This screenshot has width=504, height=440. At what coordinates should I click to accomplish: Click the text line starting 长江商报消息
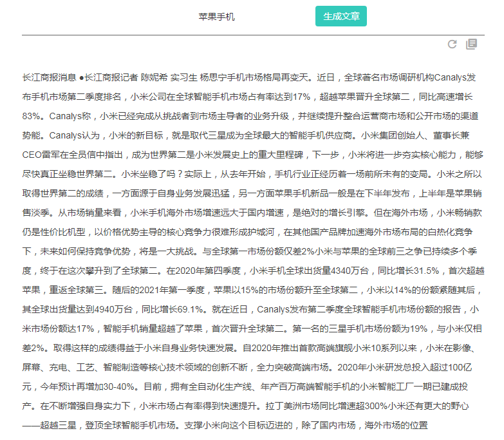point(249,77)
